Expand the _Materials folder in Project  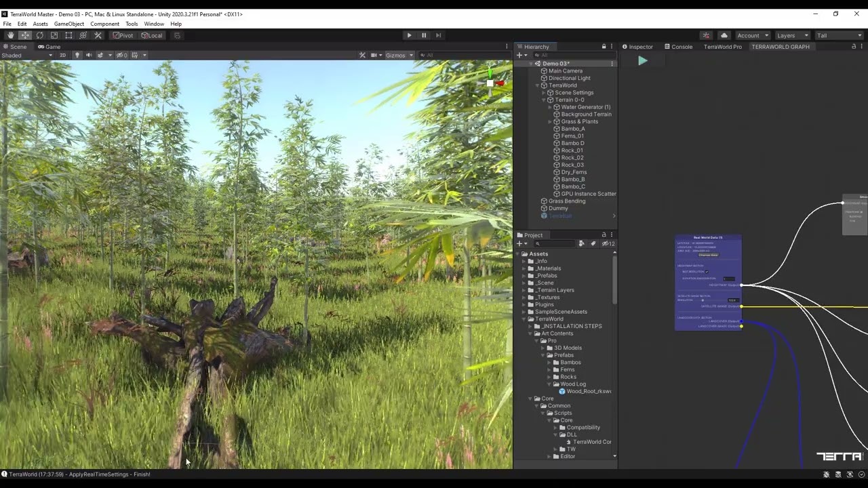coord(525,268)
